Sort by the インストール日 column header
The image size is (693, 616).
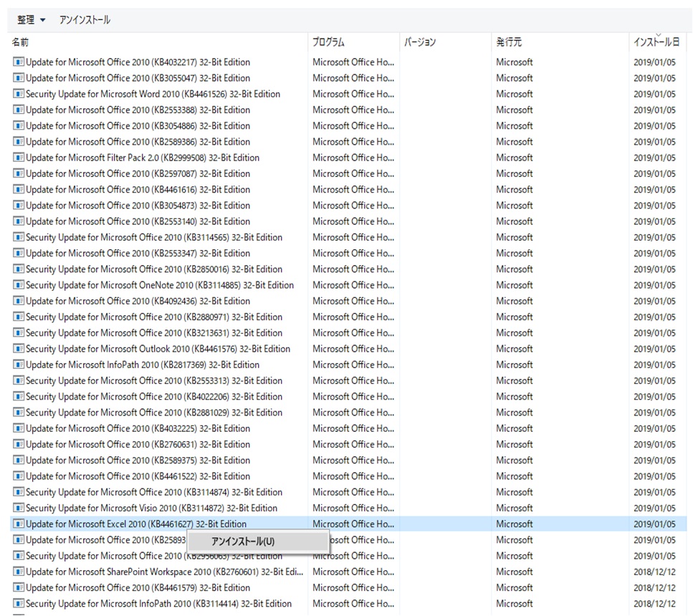coord(656,42)
